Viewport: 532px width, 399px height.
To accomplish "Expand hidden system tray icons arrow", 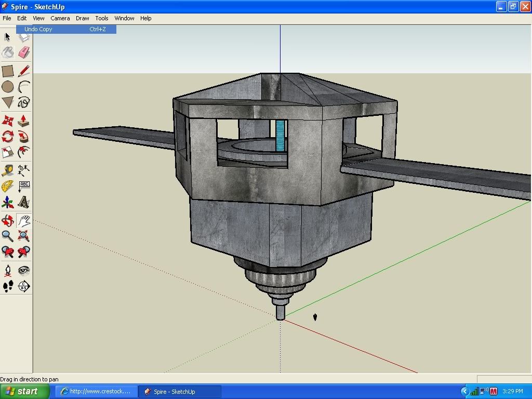I will tap(465, 392).
